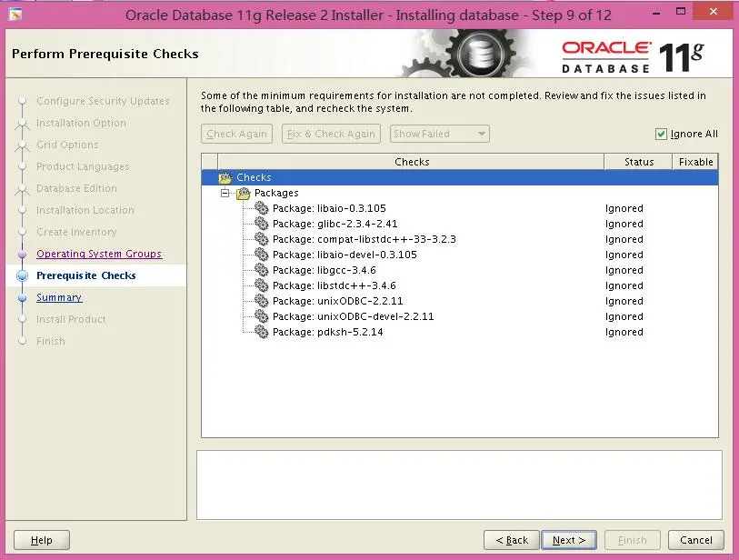Image resolution: width=739 pixels, height=560 pixels.
Task: Select Package: libgcc-3.4.6 row text
Action: [x=325, y=270]
